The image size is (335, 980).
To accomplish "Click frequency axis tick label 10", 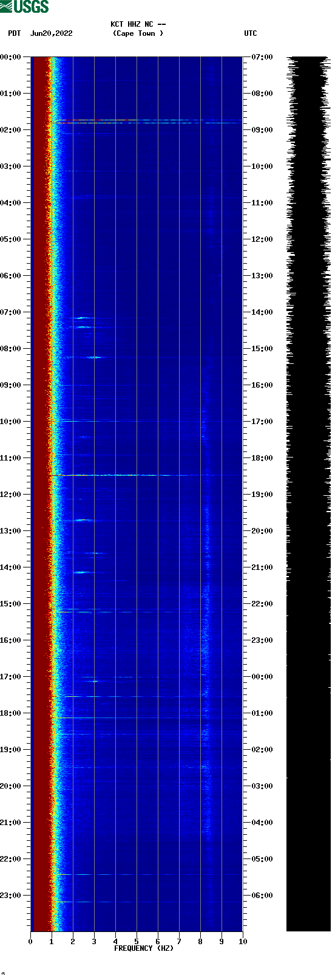I will pos(243,942).
